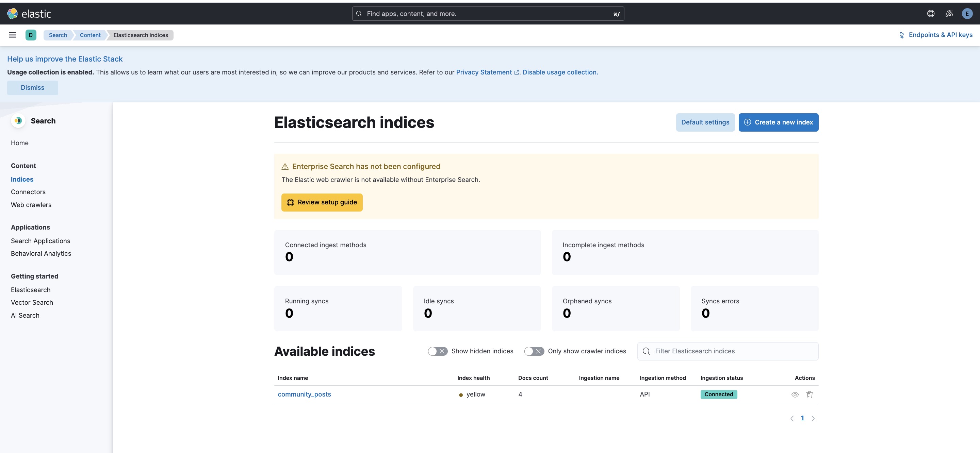Screen dimensions: 980x453
Task: Click the Connected ingest methods card
Action: pyautogui.click(x=407, y=253)
